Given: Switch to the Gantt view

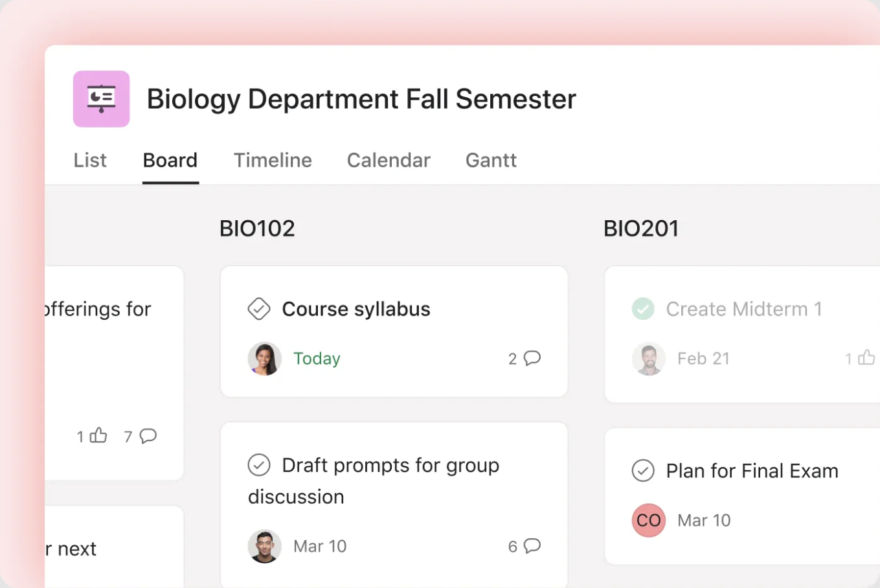Looking at the screenshot, I should tap(491, 160).
